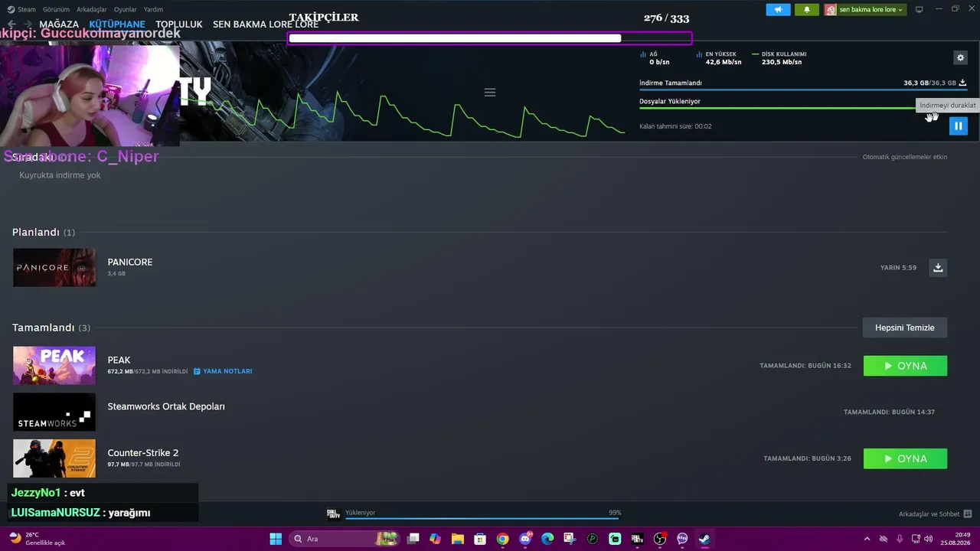Viewport: 980px width, 551px height.
Task: Show hidden system tray icons
Action: (x=867, y=539)
